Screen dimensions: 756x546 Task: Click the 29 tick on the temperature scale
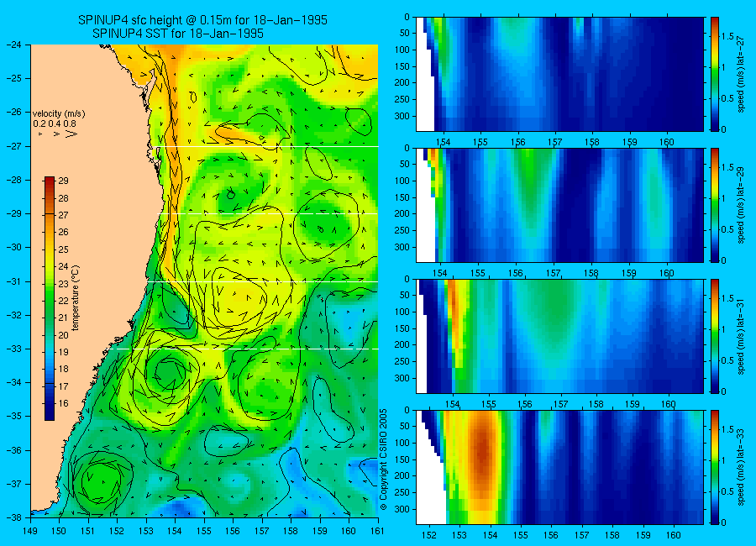pyautogui.click(x=63, y=181)
